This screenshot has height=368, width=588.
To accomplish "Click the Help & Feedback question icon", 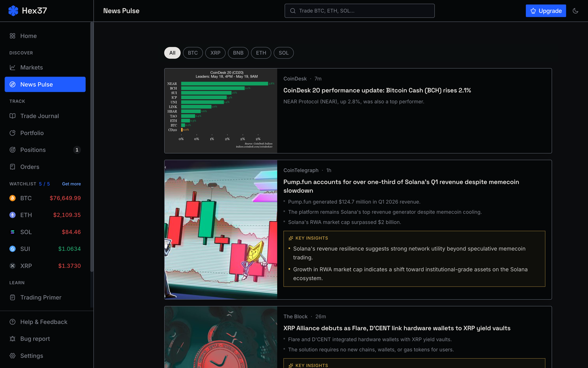I will (x=13, y=322).
